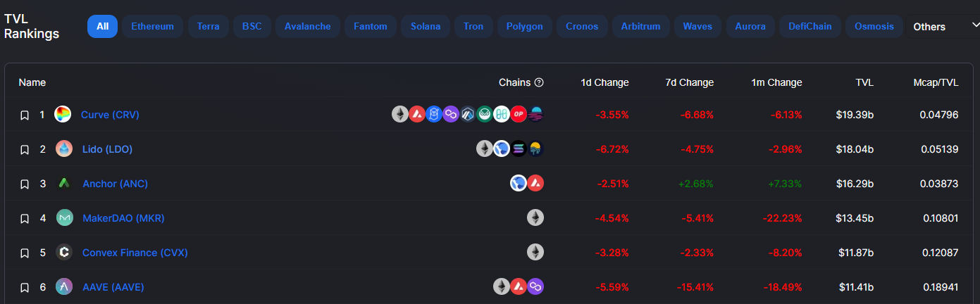Toggle bookmark for AAVE (AAVE)

coord(24,287)
